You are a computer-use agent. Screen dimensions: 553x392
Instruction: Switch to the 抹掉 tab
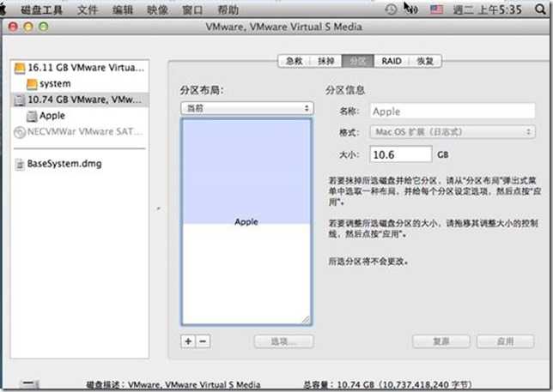(x=326, y=61)
